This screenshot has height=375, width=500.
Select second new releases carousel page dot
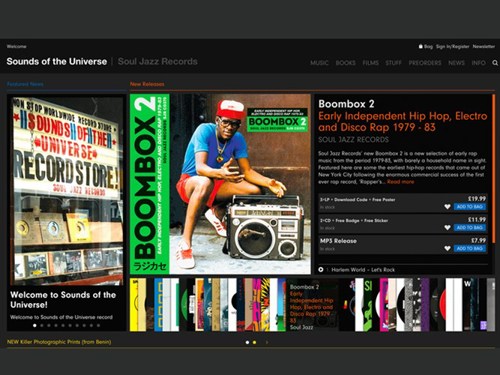click(254, 342)
